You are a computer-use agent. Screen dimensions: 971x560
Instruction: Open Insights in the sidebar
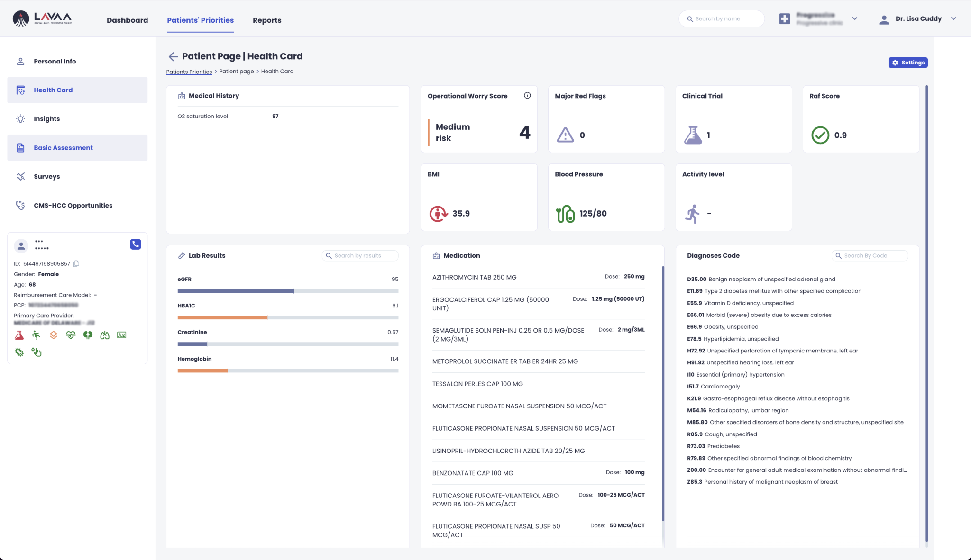pos(46,119)
